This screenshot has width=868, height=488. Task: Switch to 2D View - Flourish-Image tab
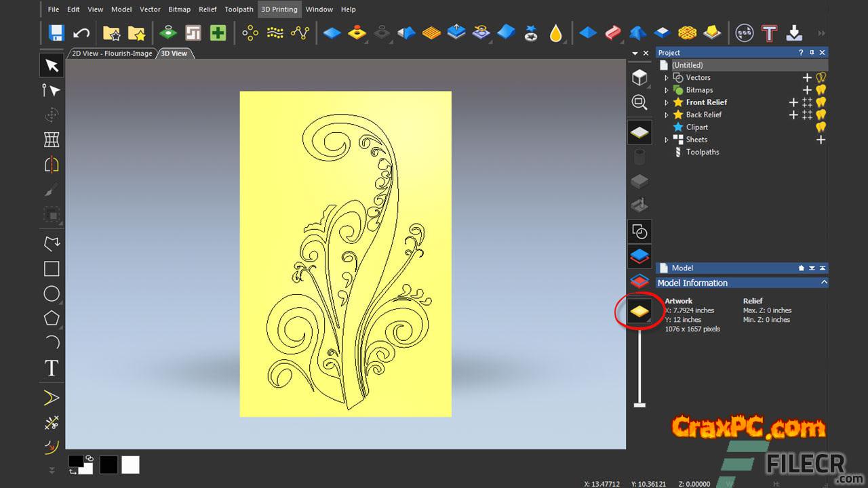112,54
